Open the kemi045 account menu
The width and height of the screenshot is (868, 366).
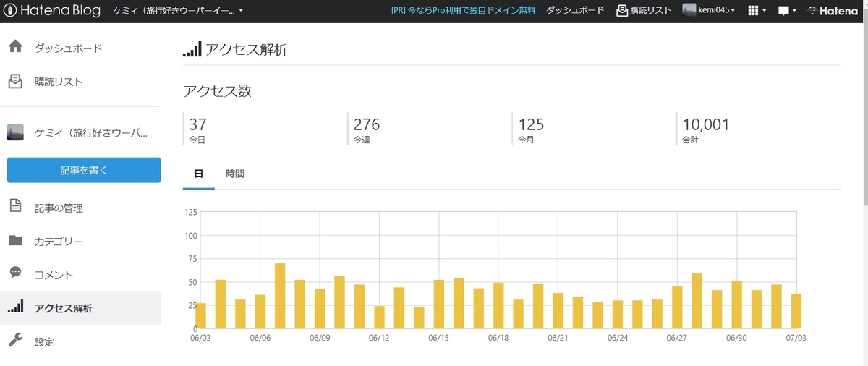[716, 11]
